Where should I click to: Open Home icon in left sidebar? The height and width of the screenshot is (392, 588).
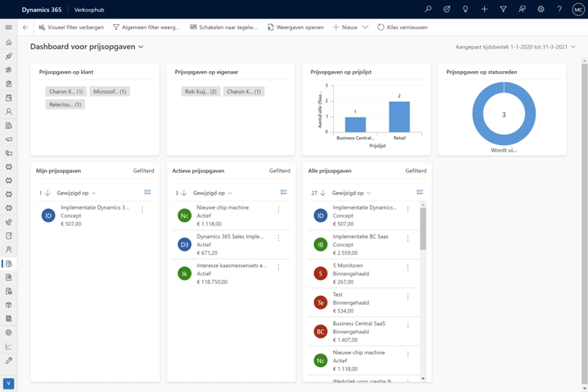click(9, 43)
